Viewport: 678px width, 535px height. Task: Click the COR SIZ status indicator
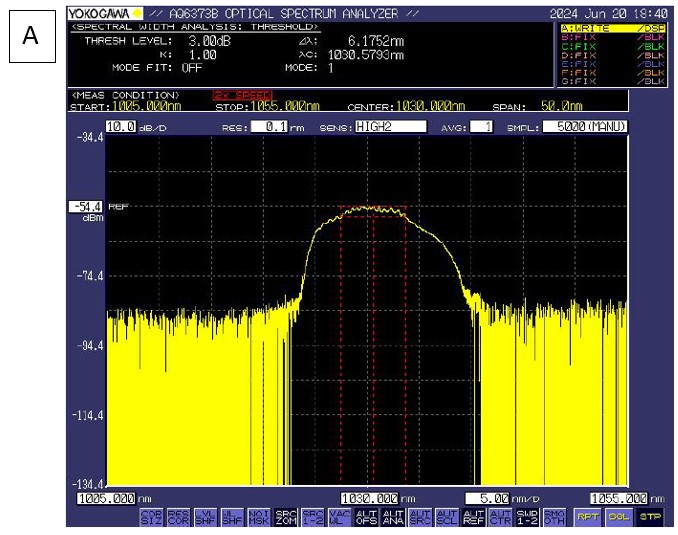(151, 517)
